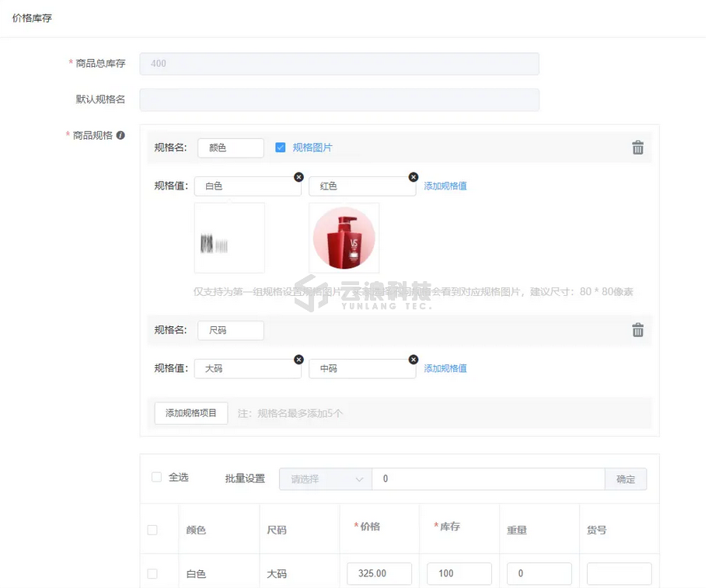Image resolution: width=726 pixels, height=588 pixels.
Task: Click the 默认规格名 input field
Action: (x=339, y=99)
